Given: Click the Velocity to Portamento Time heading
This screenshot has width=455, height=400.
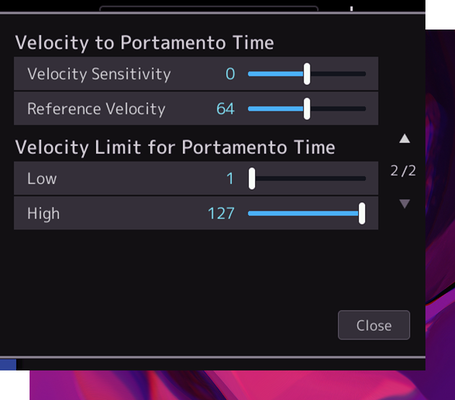Looking at the screenshot, I should [145, 43].
